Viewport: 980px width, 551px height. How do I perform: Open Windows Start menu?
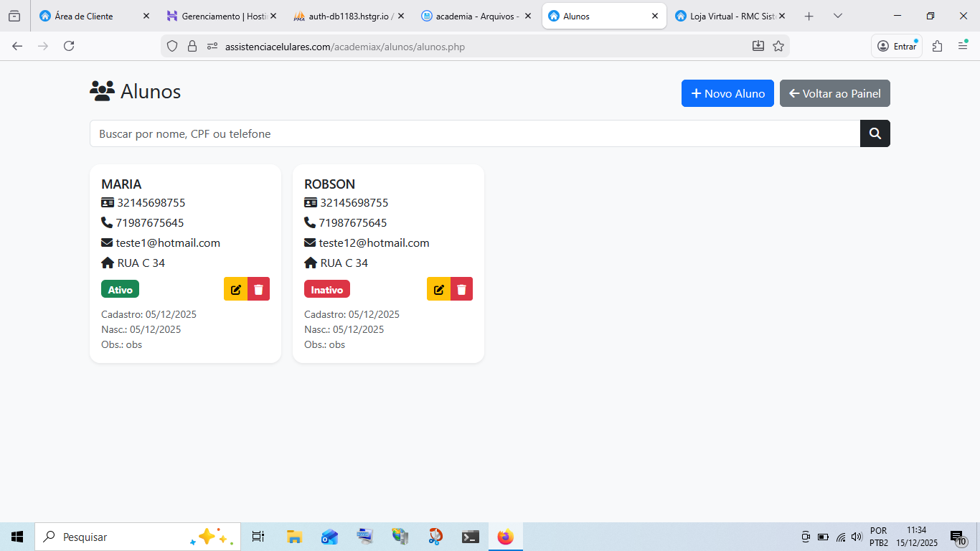pyautogui.click(x=17, y=537)
